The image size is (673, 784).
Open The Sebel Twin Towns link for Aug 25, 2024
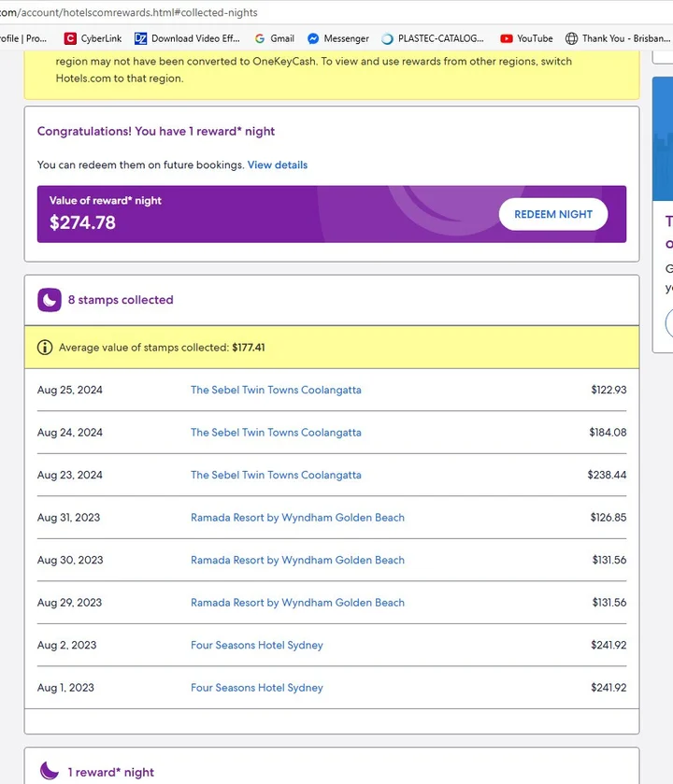pos(276,390)
